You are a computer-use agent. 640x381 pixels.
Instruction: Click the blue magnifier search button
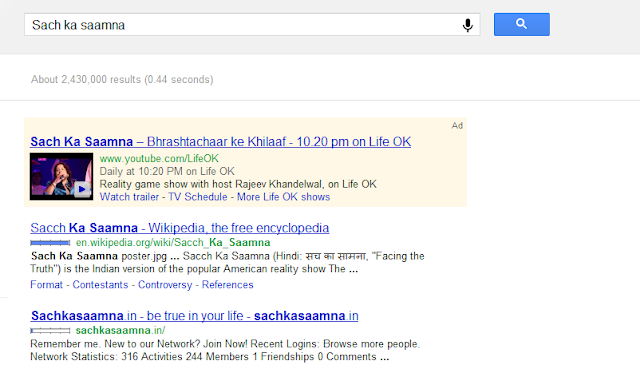pyautogui.click(x=522, y=25)
